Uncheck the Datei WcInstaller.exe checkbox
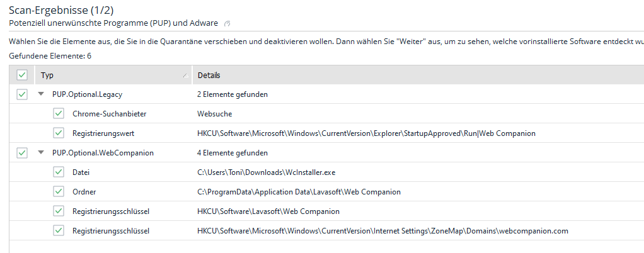Viewport: 644px width, 253px height. pos(59,172)
